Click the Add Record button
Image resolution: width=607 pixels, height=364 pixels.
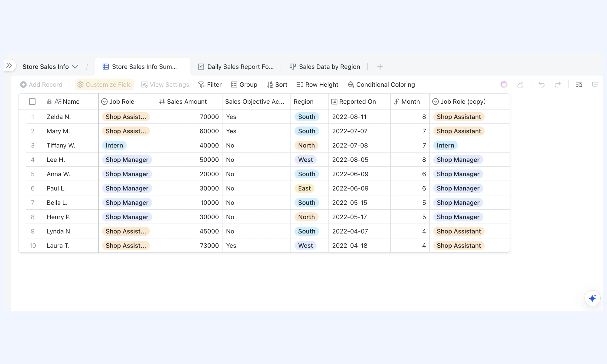click(41, 85)
